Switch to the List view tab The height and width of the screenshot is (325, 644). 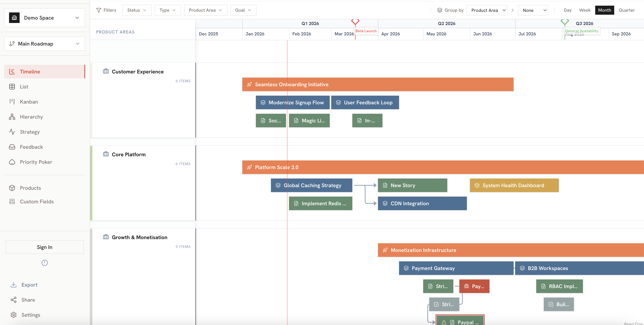[24, 86]
